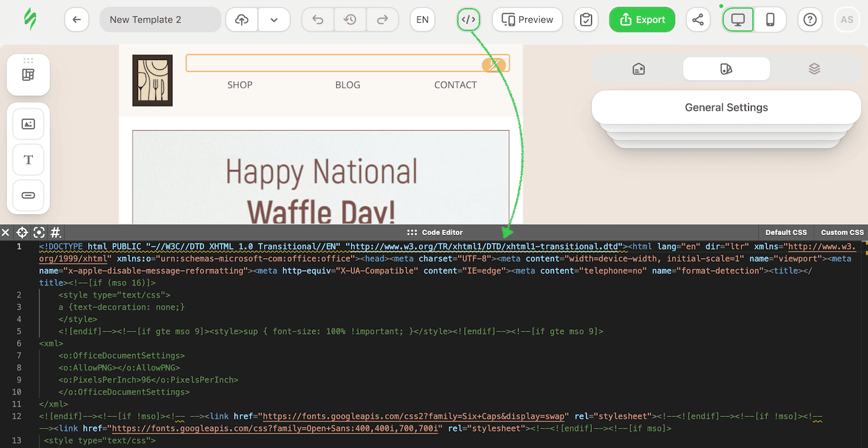Open the dropdown next to the save icon
Screen dimensions: 868x448
coord(274,20)
